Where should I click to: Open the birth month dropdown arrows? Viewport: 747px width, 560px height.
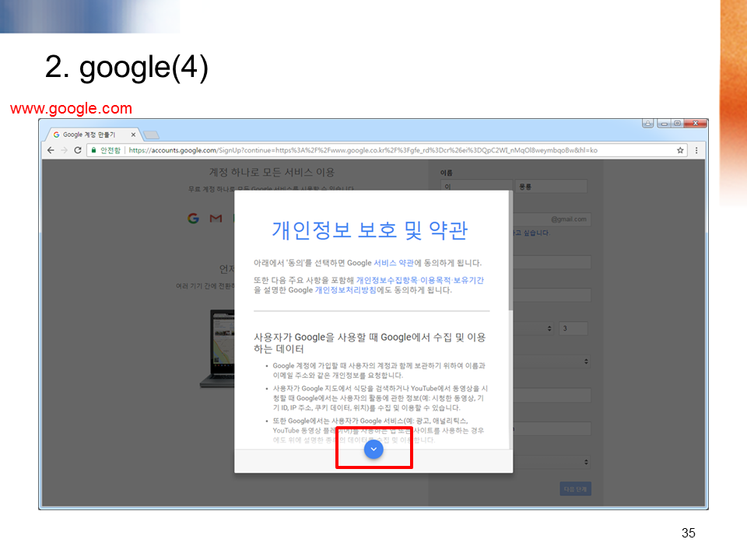(x=549, y=328)
